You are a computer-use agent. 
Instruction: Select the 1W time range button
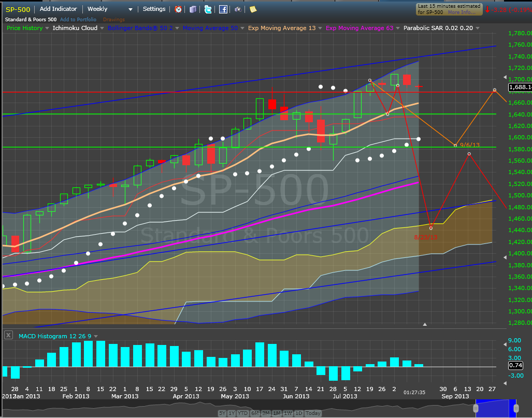pos(287,413)
